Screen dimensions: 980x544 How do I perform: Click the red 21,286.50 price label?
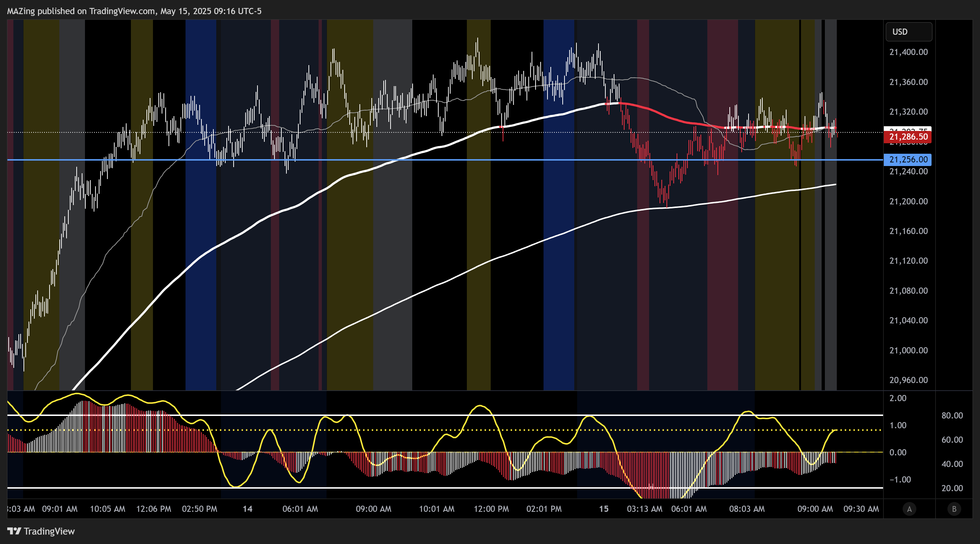tap(907, 137)
